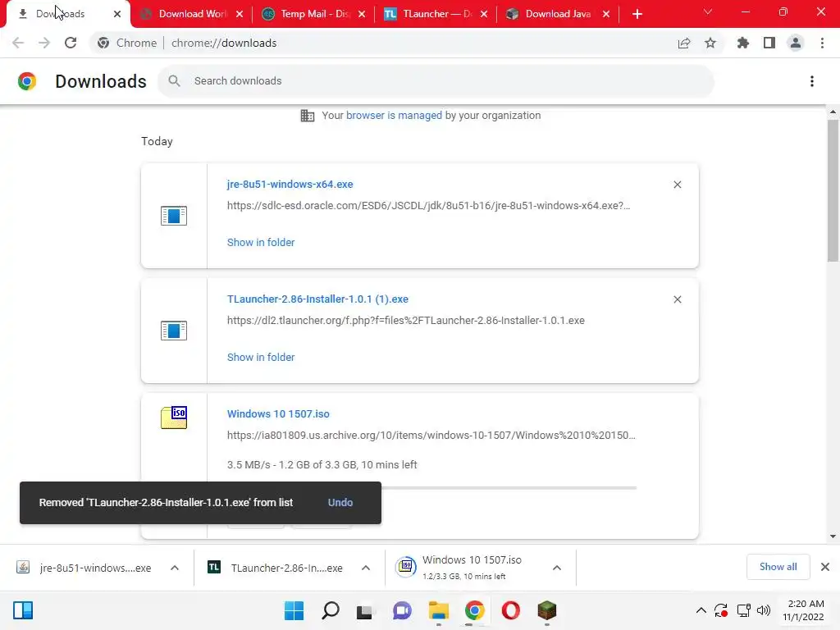Bookmark this tab with star icon
The width and height of the screenshot is (840, 630).
[x=710, y=43]
